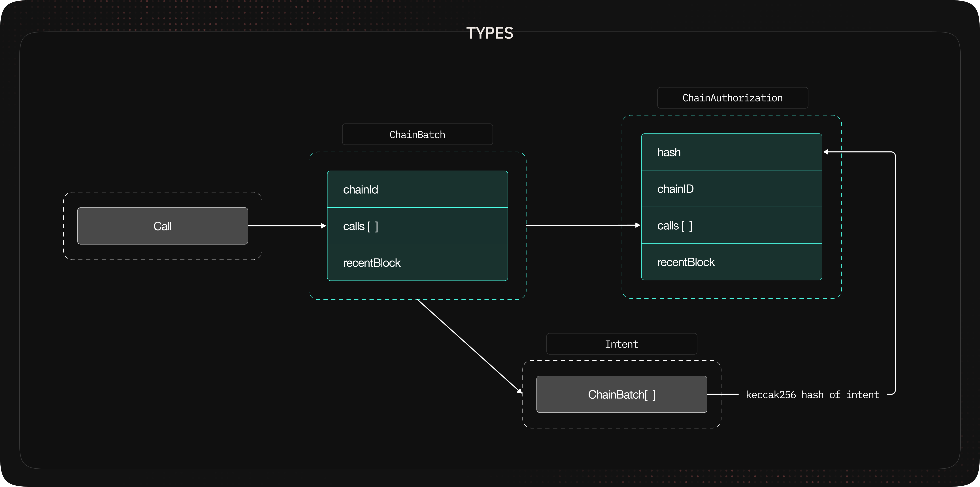Select the hash field in ChainAuthorization

coord(732,152)
